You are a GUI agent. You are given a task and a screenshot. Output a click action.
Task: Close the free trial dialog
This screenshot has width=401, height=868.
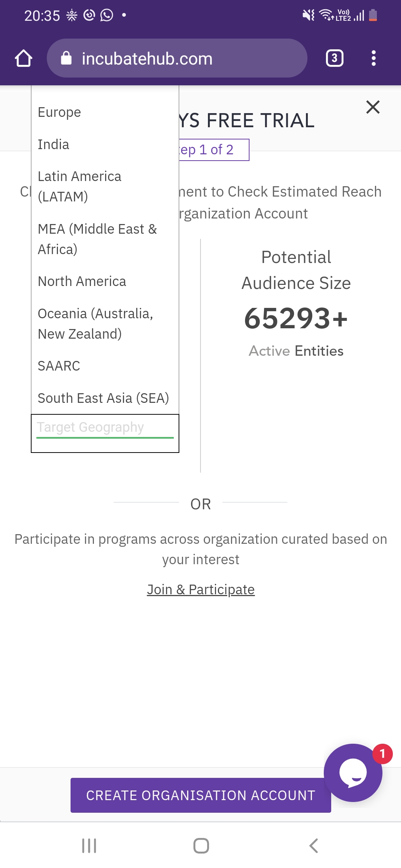click(x=373, y=107)
